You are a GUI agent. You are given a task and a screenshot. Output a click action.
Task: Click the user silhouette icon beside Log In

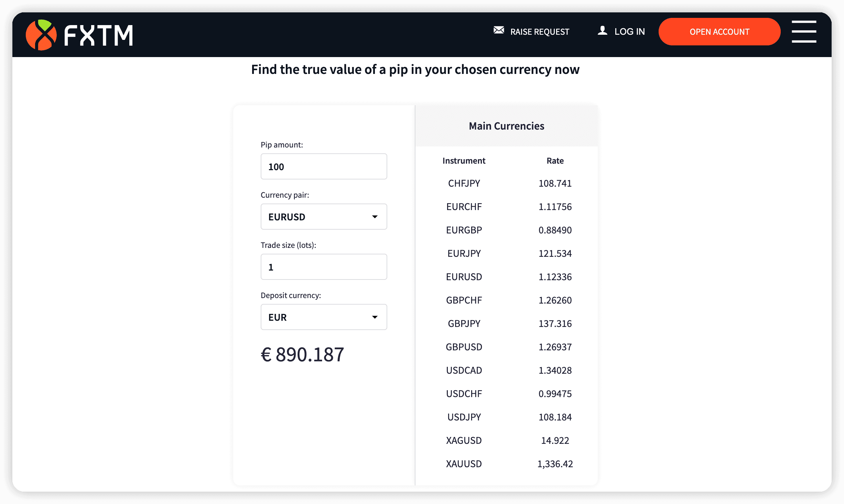603,31
